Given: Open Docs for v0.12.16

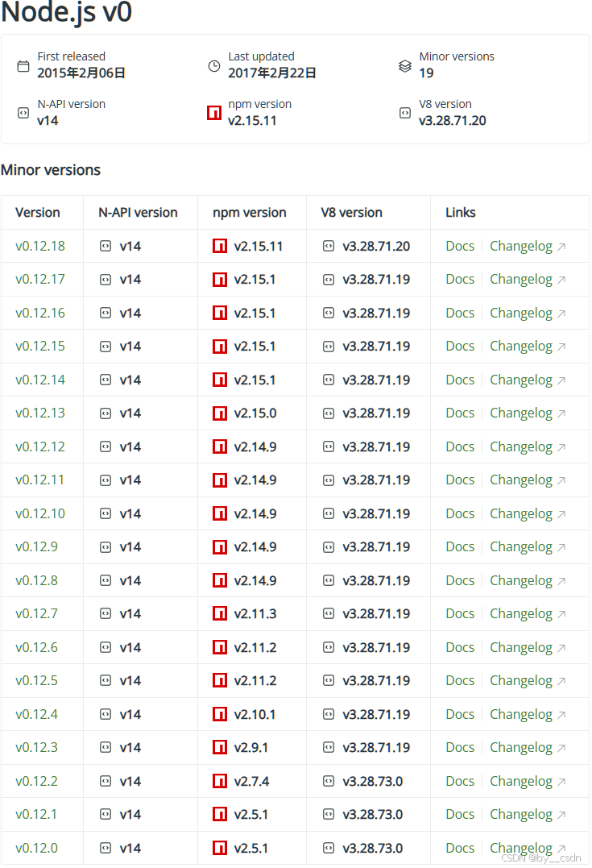Looking at the screenshot, I should coord(461,314).
